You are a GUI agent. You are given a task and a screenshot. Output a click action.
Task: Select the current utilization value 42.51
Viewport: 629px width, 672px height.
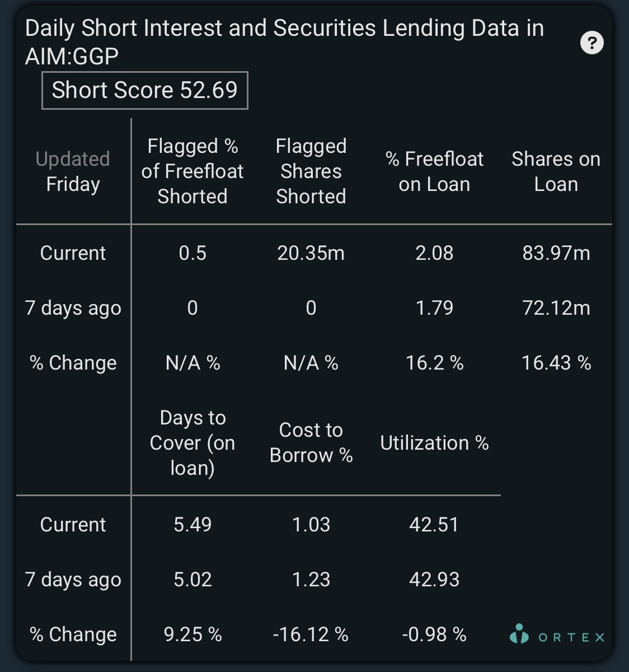pos(434,525)
